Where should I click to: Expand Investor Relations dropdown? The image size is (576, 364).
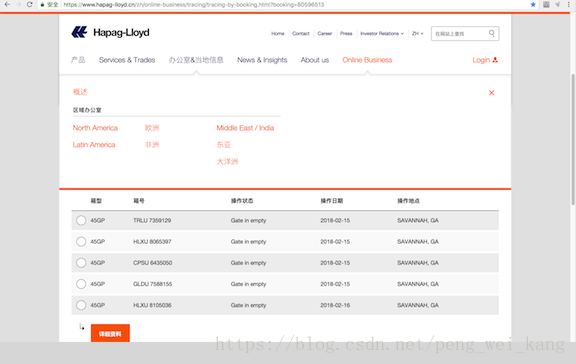tap(382, 33)
